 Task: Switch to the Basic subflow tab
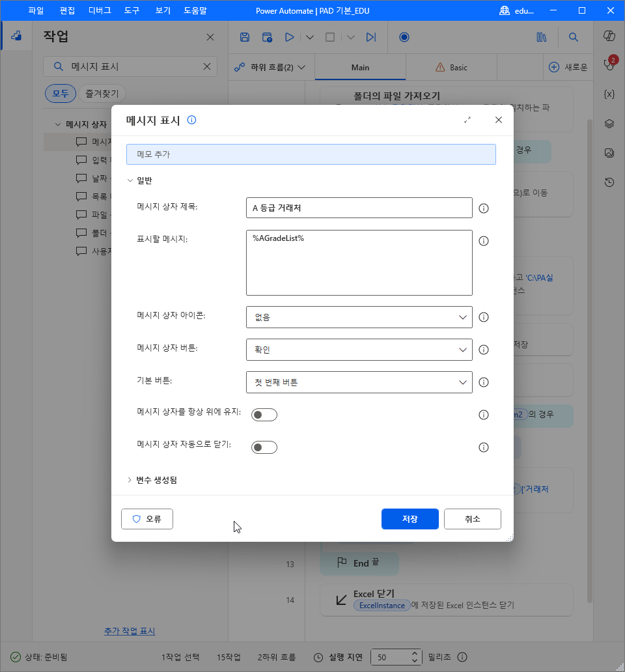452,67
